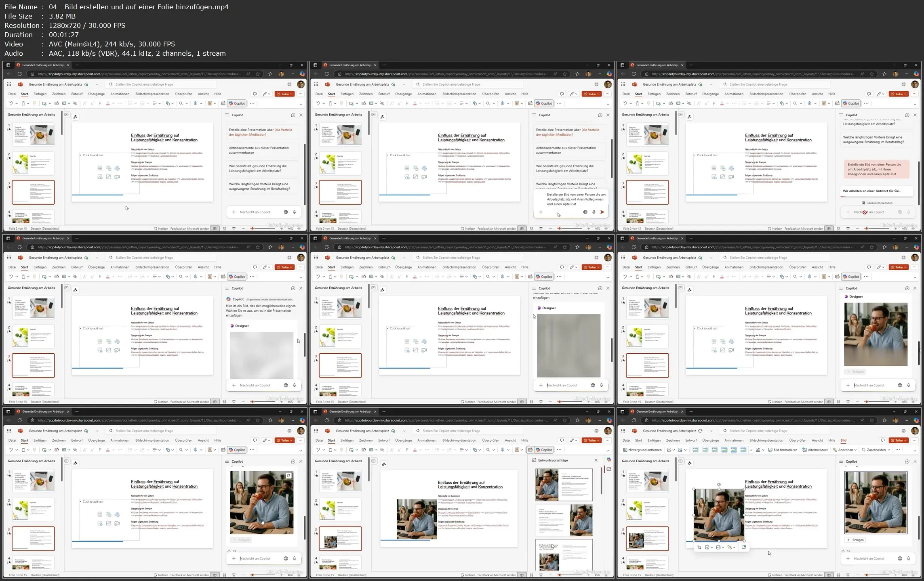Screen dimensions: 924x581
Task: Open Animationen tab in Generieren beenden frame
Action: [x=734, y=94]
